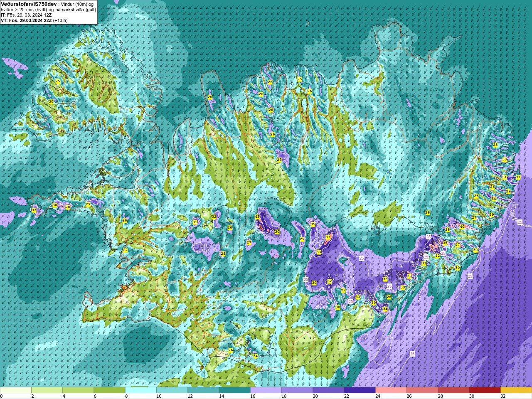Pick the 16–18 m/s lavender legend swatch
The image size is (532, 399).
point(266,390)
